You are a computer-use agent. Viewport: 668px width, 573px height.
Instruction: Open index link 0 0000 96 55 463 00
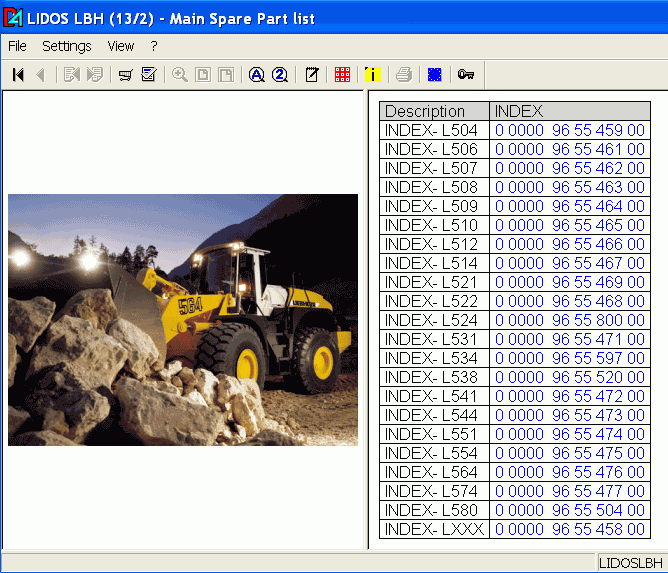(x=570, y=187)
